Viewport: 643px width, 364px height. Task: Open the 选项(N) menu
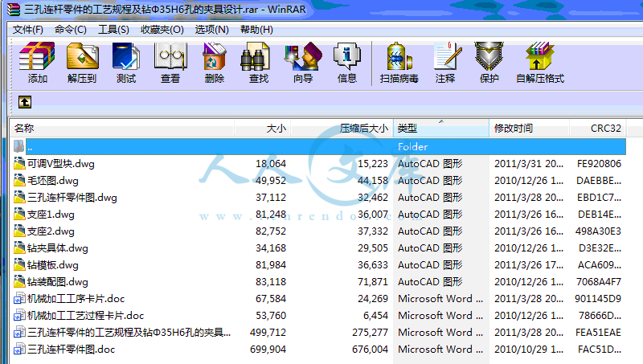click(x=211, y=30)
